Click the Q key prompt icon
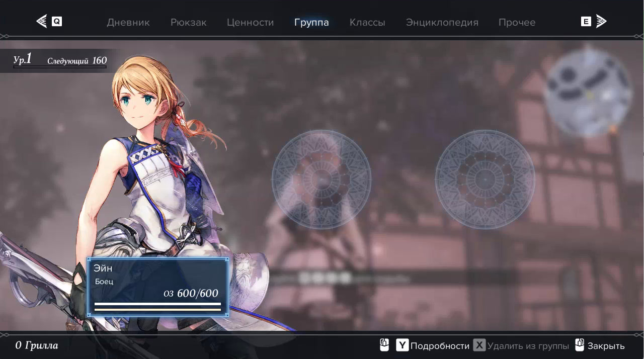 pyautogui.click(x=57, y=22)
